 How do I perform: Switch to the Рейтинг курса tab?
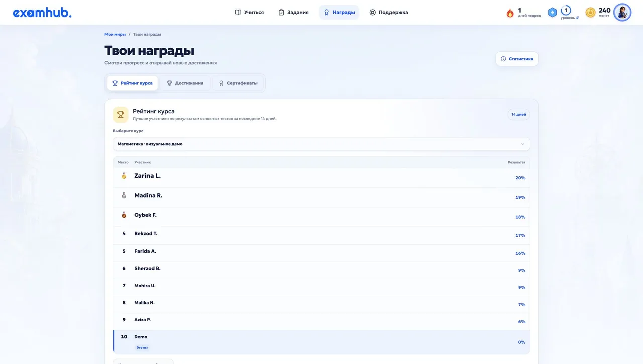point(132,83)
